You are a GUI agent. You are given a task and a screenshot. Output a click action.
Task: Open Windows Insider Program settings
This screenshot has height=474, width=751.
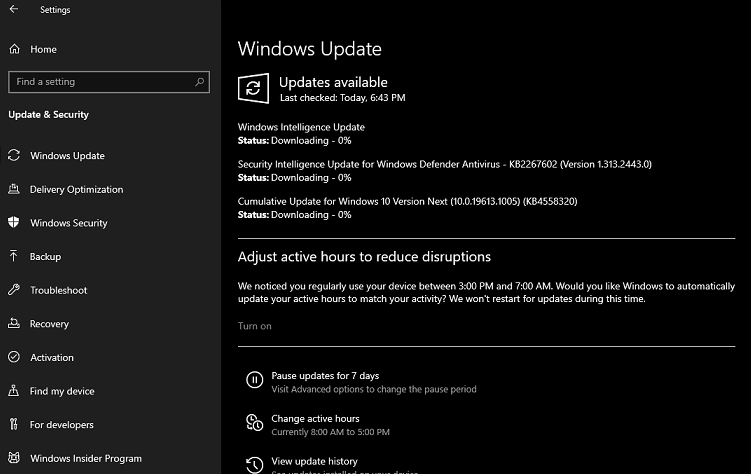[x=86, y=459]
